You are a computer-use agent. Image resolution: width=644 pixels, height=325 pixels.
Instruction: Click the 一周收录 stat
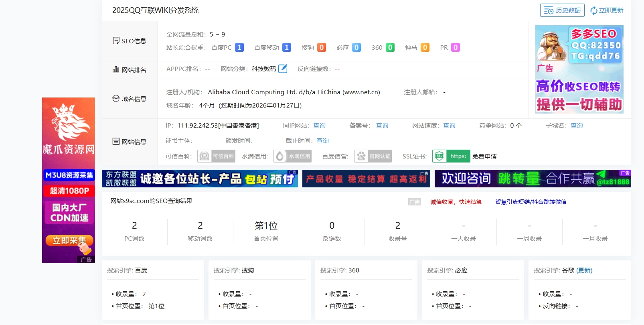529,231
